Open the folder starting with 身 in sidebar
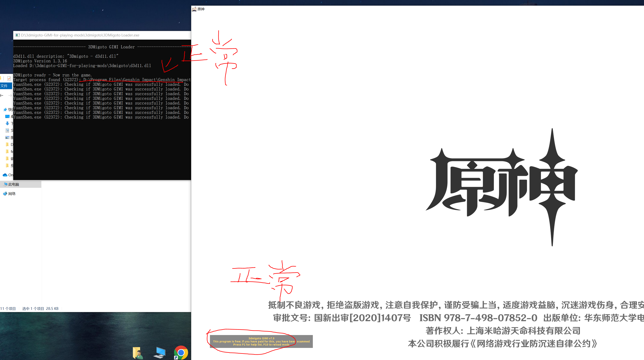644x360 pixels. pos(9,165)
